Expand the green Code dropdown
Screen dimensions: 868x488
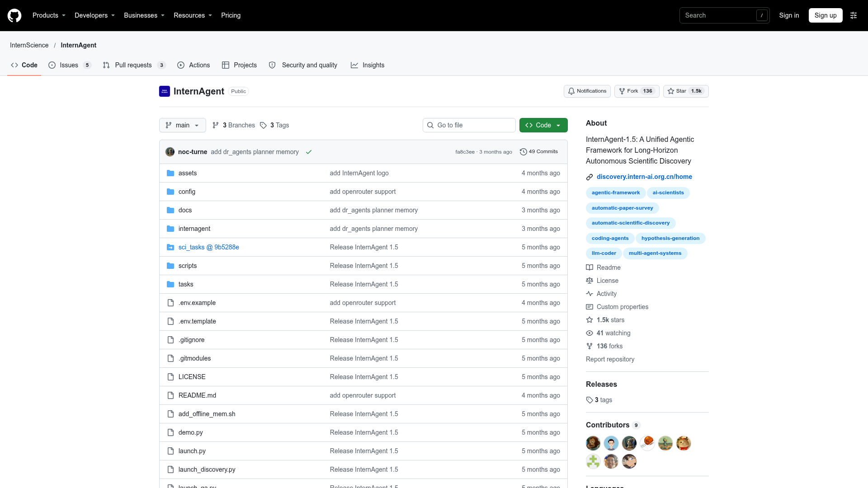[x=543, y=125]
